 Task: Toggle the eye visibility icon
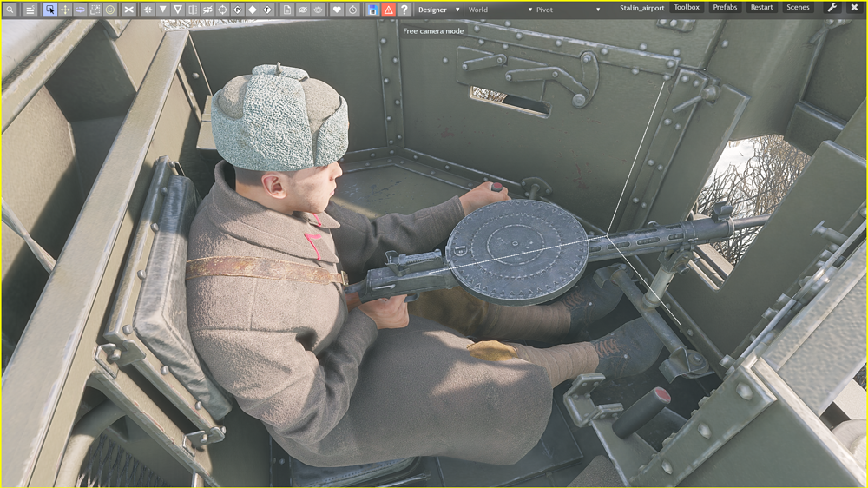tap(303, 10)
